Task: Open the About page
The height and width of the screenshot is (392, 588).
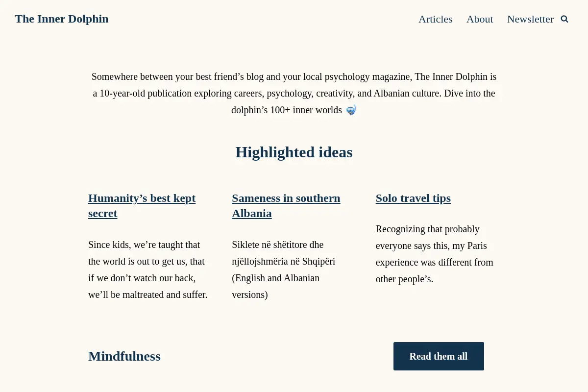Action: pos(480,19)
